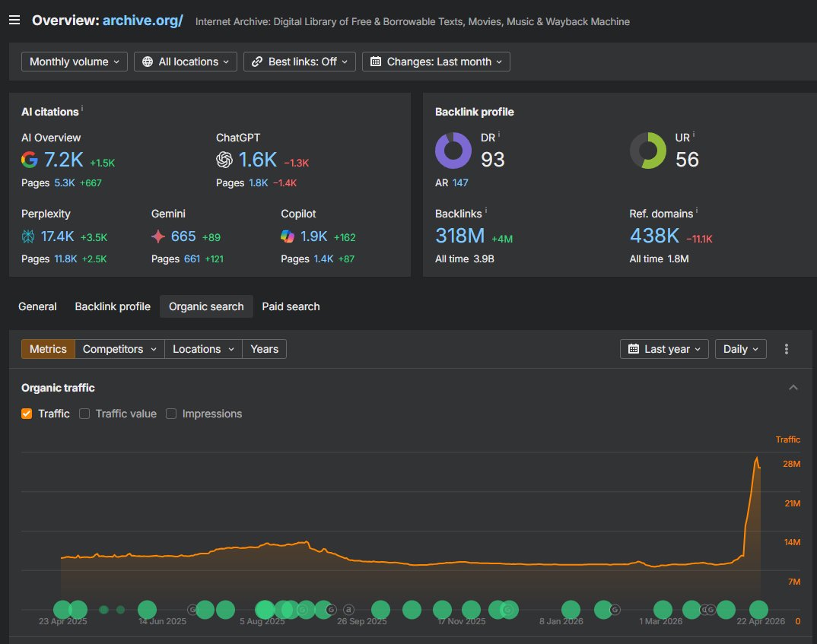Click the green event marker at 22 Apr 2026
The height and width of the screenshot is (644, 817).
758,610
